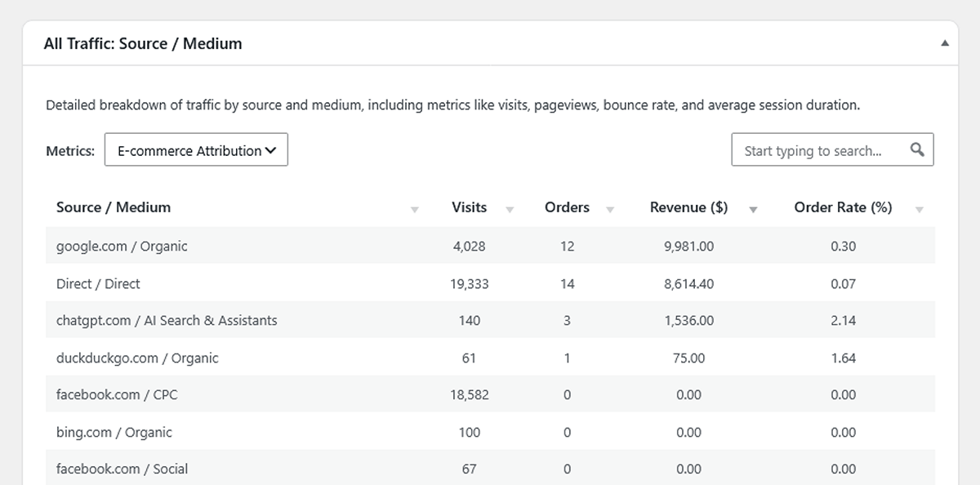Click orders value 12 for google.com

[x=567, y=246]
